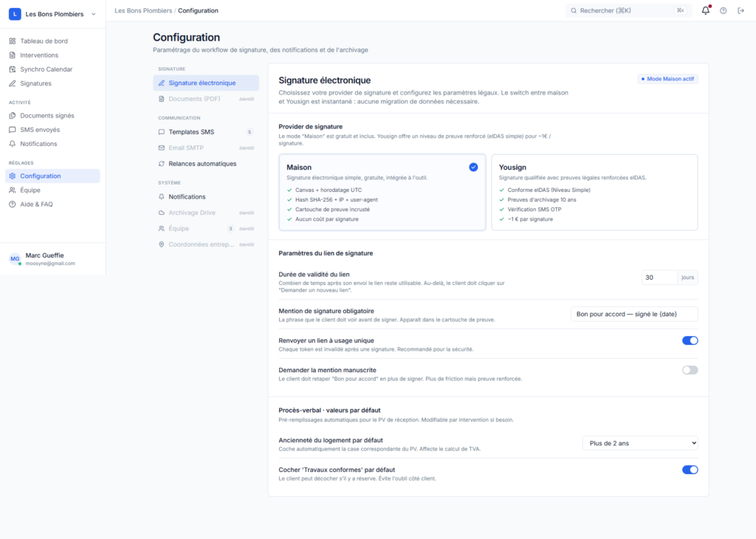Click the SMS envoyés chat bubble icon
This screenshot has height=539, width=756.
pos(13,130)
